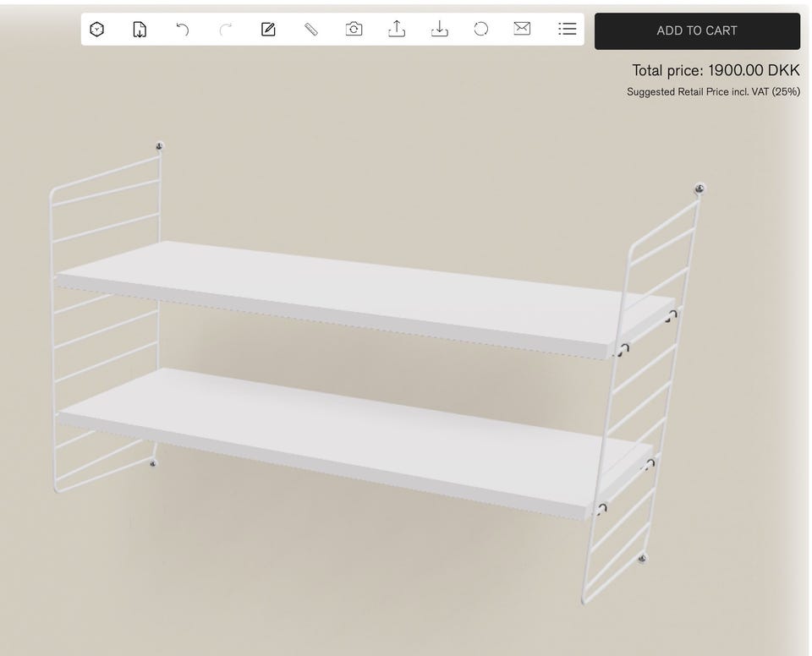
Task: Open the edit pencil tool
Action: [x=268, y=29]
